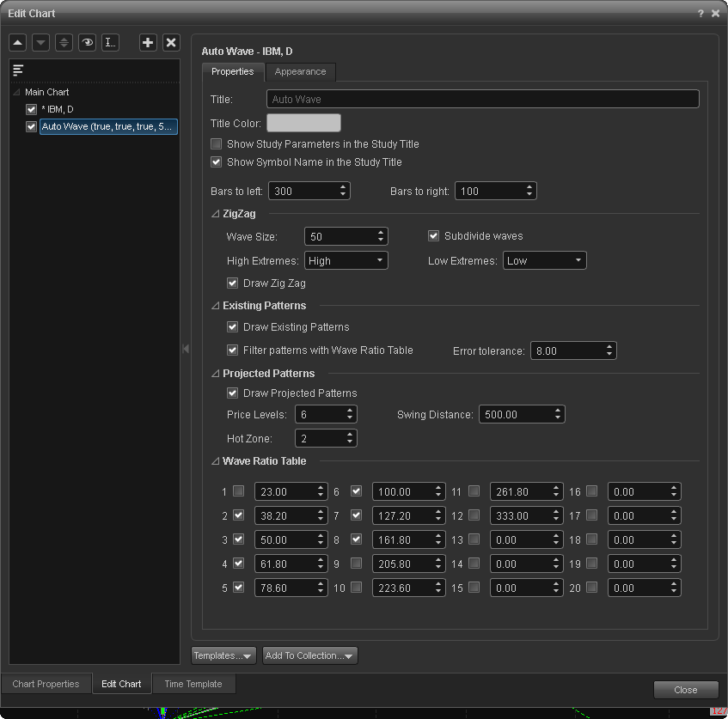728x719 pixels.
Task: Toggle Draw Projected Patterns checkbox
Action: 232,393
